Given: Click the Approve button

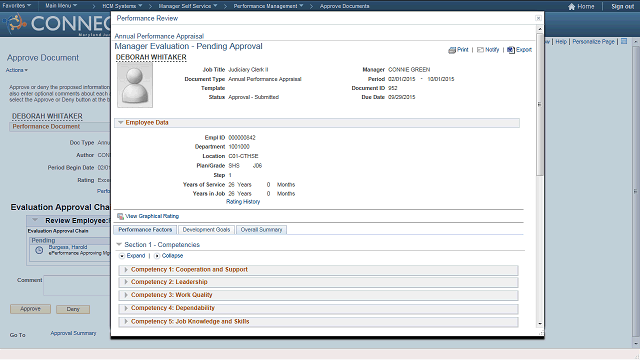Looking at the screenshot, I should [x=30, y=309].
